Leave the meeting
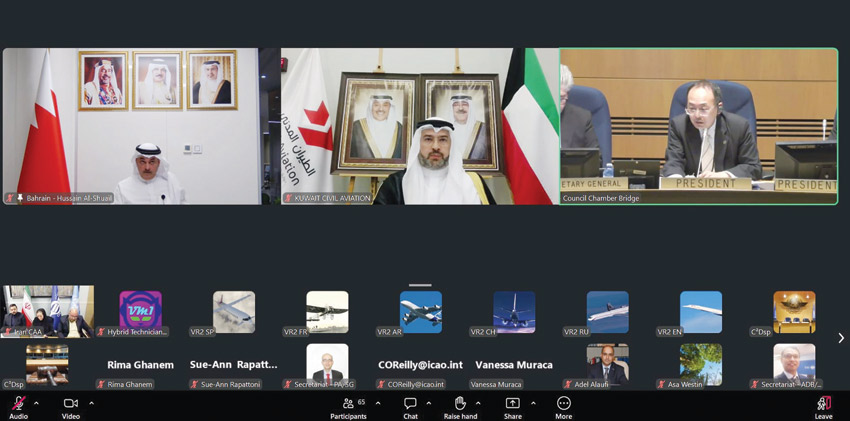This screenshot has width=850, height=421. point(823,403)
